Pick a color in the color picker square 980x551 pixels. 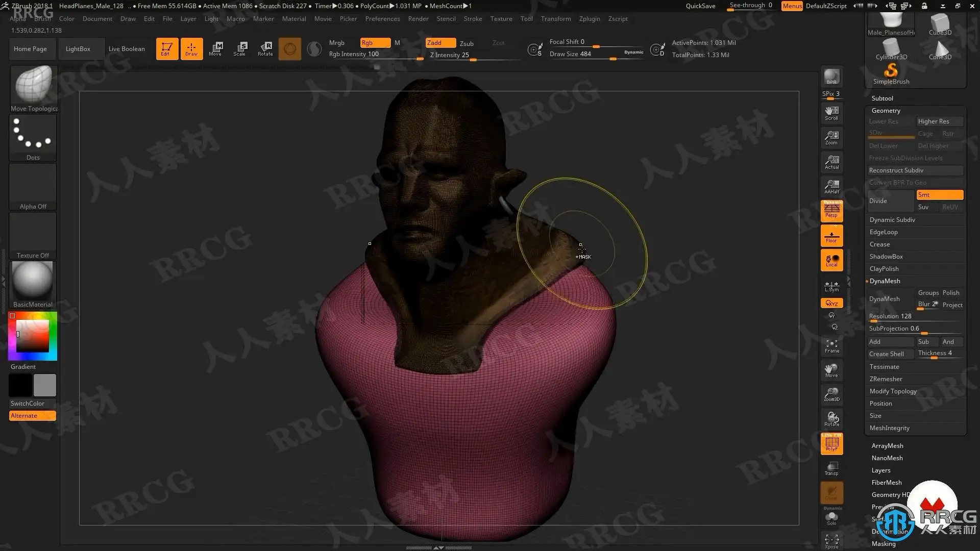coord(33,336)
